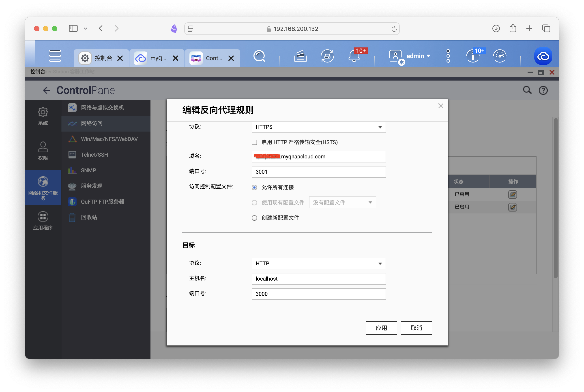Select the Privilege user category
Screen dimensions: 584x392
[x=43, y=151]
